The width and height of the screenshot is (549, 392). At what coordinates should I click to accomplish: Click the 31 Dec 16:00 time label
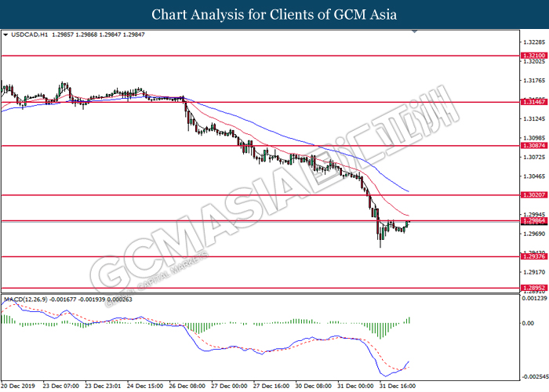coord(398,386)
